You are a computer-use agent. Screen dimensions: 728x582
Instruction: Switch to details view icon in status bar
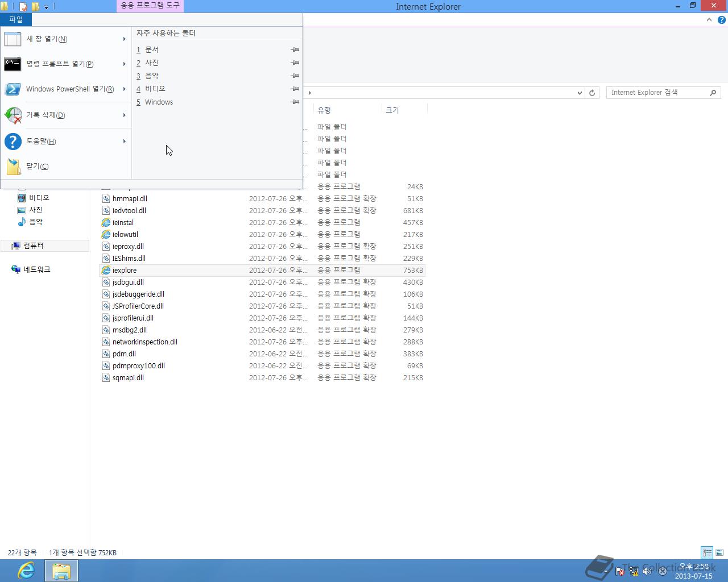[707, 552]
